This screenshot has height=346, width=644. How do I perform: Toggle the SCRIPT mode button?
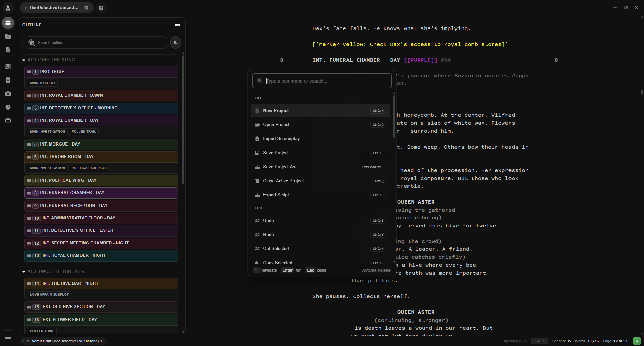[540, 341]
